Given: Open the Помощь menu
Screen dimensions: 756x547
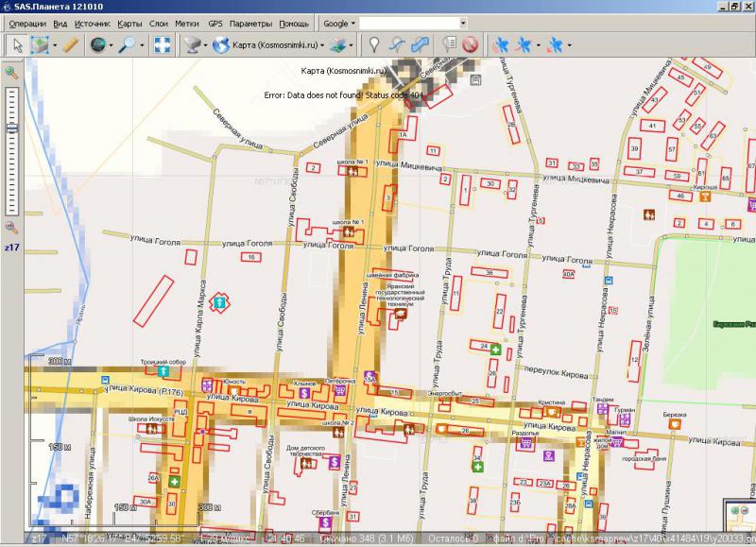Looking at the screenshot, I should (x=294, y=23).
